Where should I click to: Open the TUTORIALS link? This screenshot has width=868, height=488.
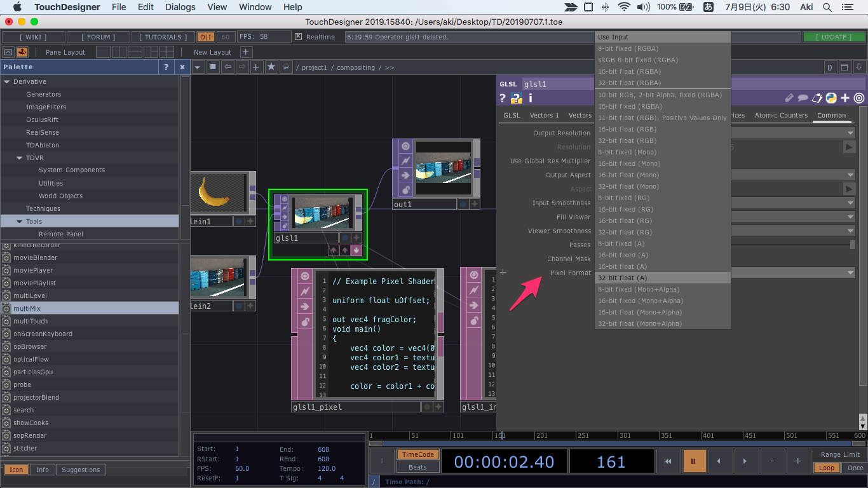pyautogui.click(x=163, y=36)
